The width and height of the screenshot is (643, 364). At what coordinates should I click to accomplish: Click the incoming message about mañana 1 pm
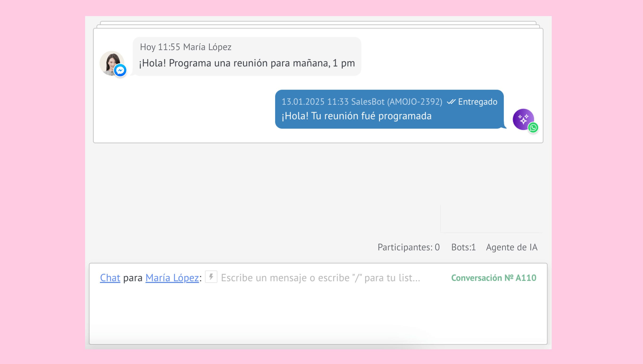pyautogui.click(x=247, y=63)
